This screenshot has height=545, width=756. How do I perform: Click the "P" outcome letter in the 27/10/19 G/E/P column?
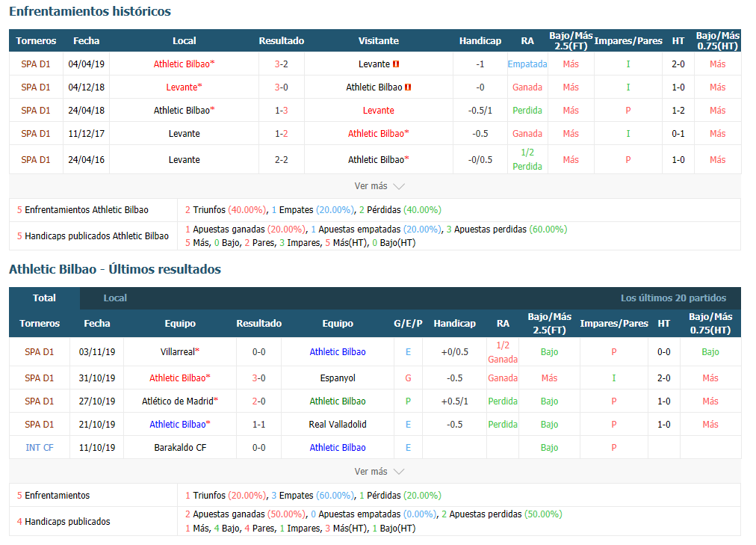(408, 401)
